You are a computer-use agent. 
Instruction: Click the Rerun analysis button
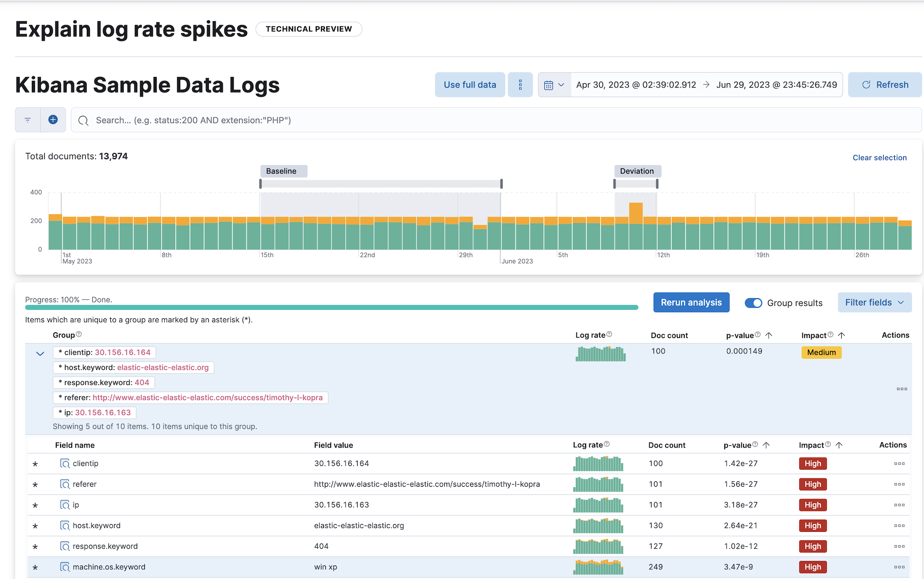coord(691,303)
